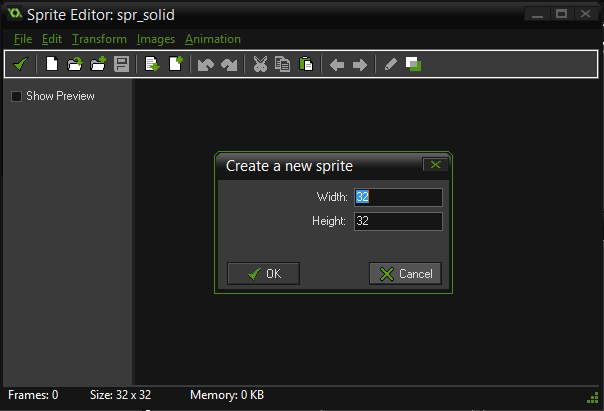Maximize the Sprite Editor window
This screenshot has height=411, width=604.
[x=561, y=14]
